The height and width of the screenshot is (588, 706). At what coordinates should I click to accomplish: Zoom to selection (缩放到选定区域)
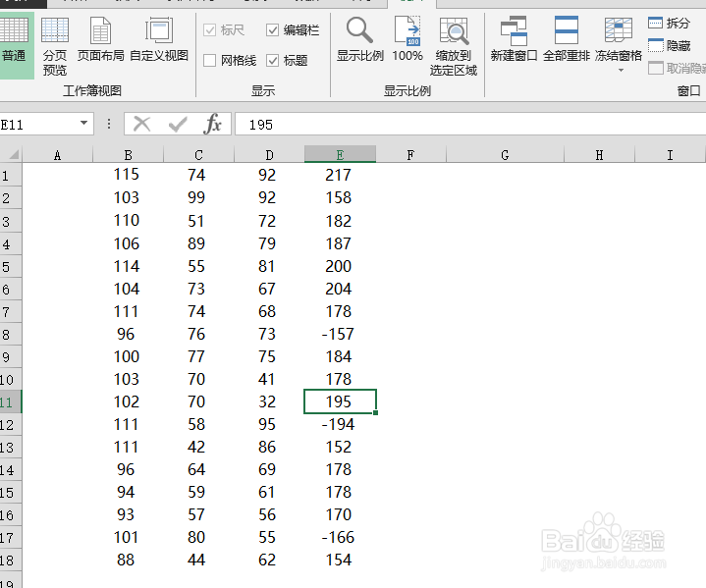tap(454, 45)
